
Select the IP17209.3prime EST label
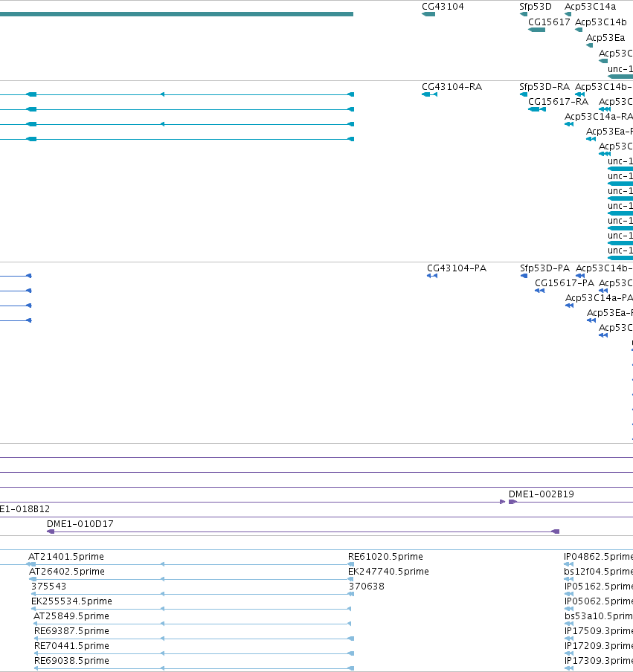point(599,646)
